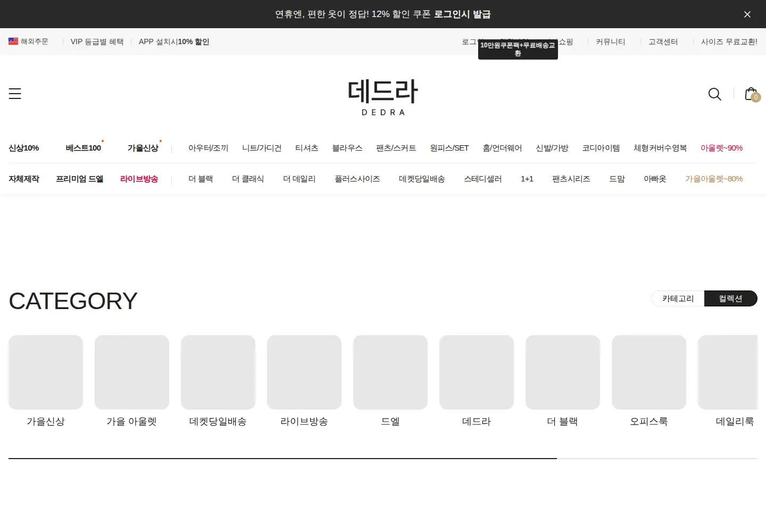Open 코디아이템 category
The width and height of the screenshot is (766, 532).
click(601, 148)
